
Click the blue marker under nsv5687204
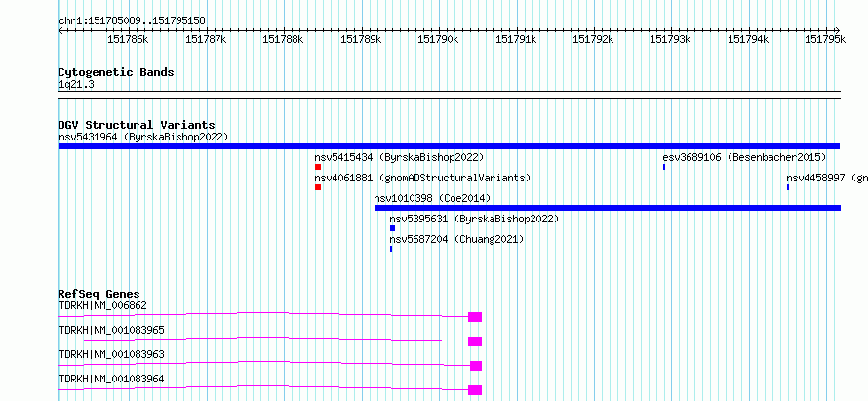(x=391, y=249)
